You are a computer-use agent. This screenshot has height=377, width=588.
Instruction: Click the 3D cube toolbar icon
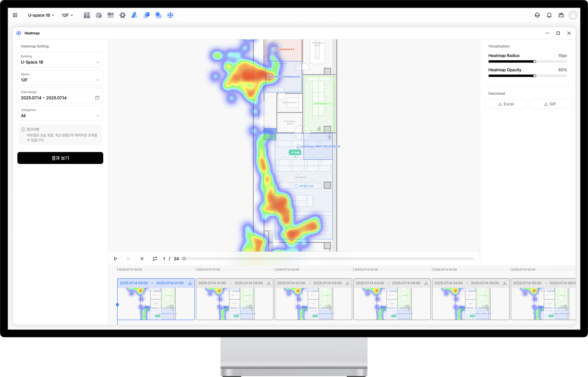coord(99,15)
